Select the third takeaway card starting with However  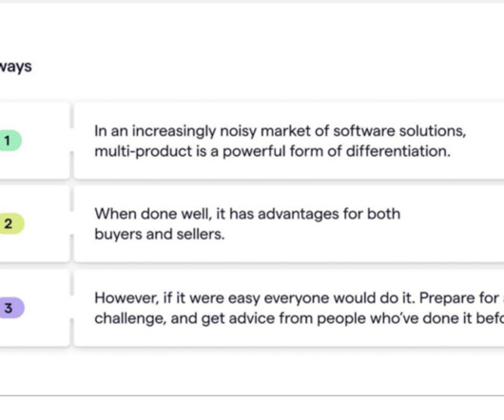pos(289,308)
